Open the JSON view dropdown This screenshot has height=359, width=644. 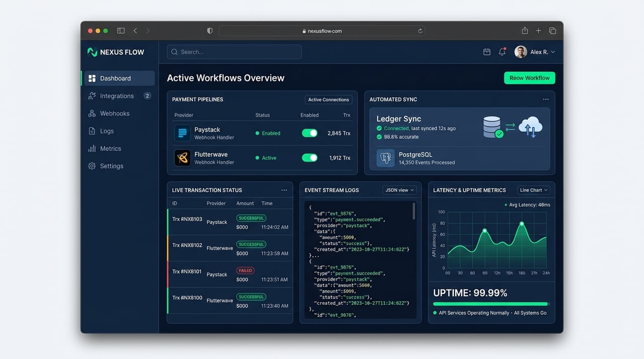click(399, 190)
